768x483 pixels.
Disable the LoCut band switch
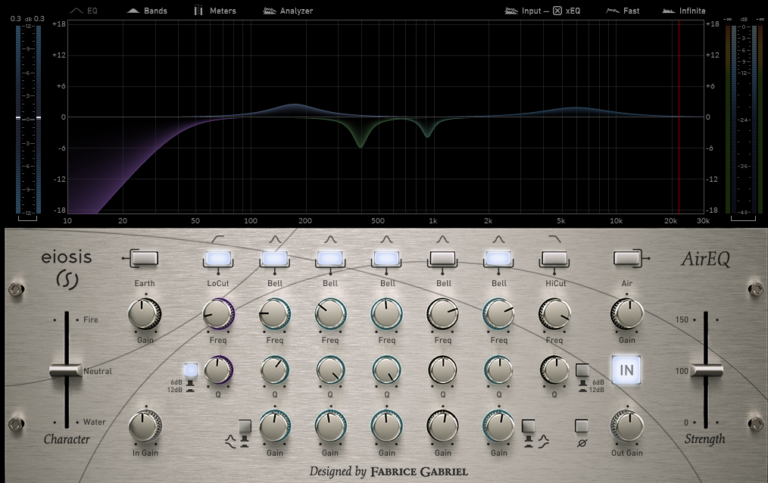pyautogui.click(x=218, y=258)
